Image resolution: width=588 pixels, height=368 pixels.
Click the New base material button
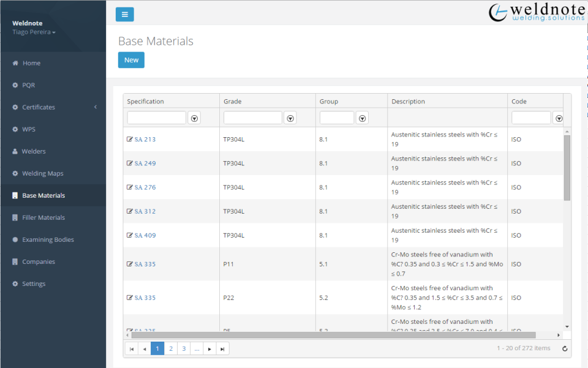coord(131,60)
